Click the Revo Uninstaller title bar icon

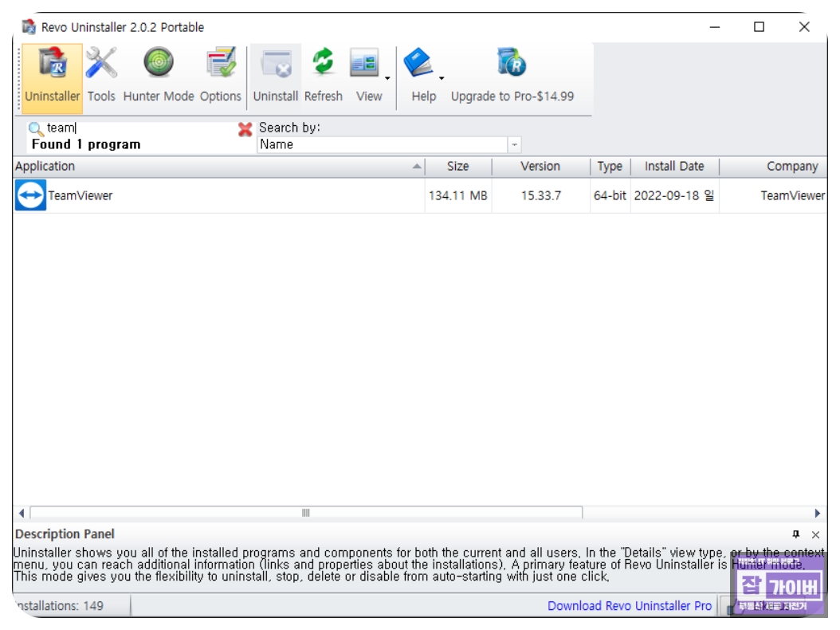(x=29, y=26)
